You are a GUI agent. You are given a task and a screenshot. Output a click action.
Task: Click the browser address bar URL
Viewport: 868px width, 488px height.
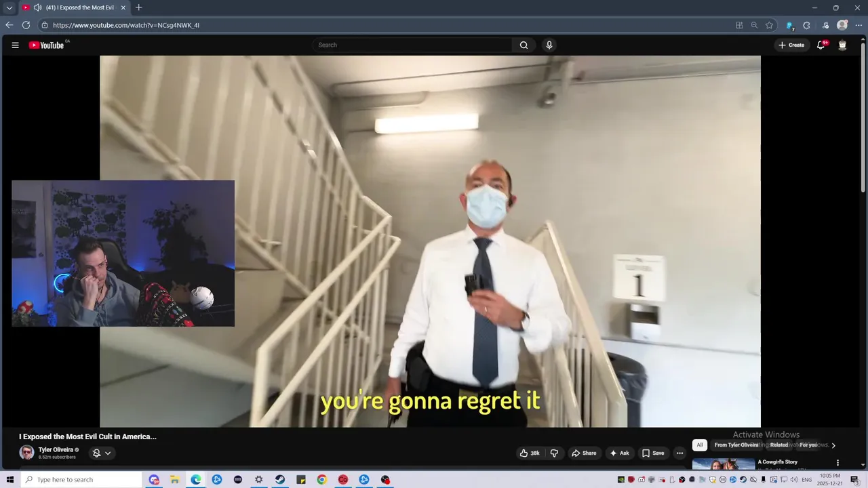126,25
